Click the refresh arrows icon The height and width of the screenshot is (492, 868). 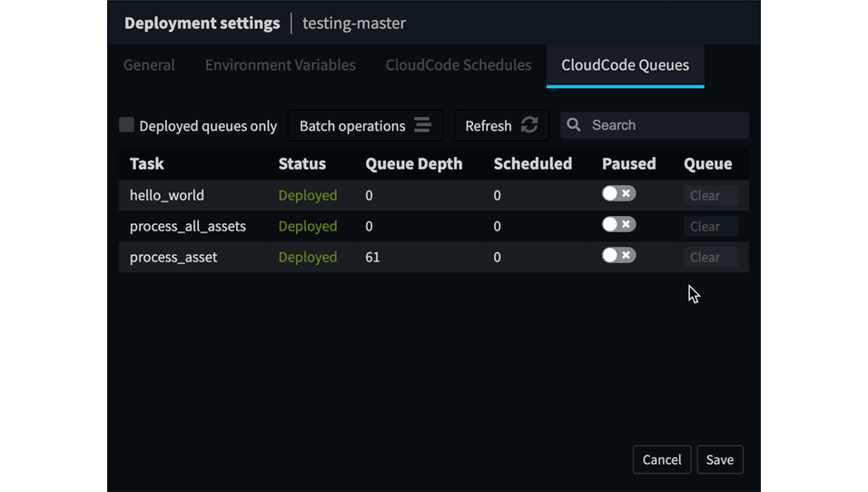(x=529, y=125)
